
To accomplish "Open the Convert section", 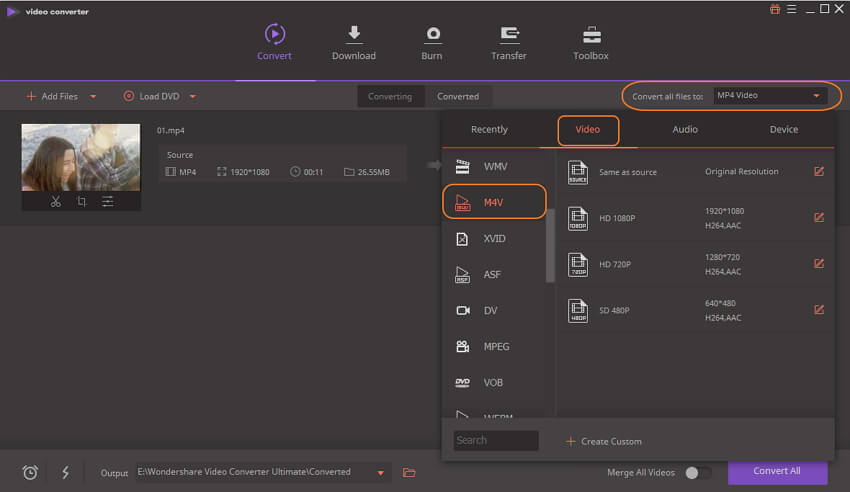I will pos(274,42).
